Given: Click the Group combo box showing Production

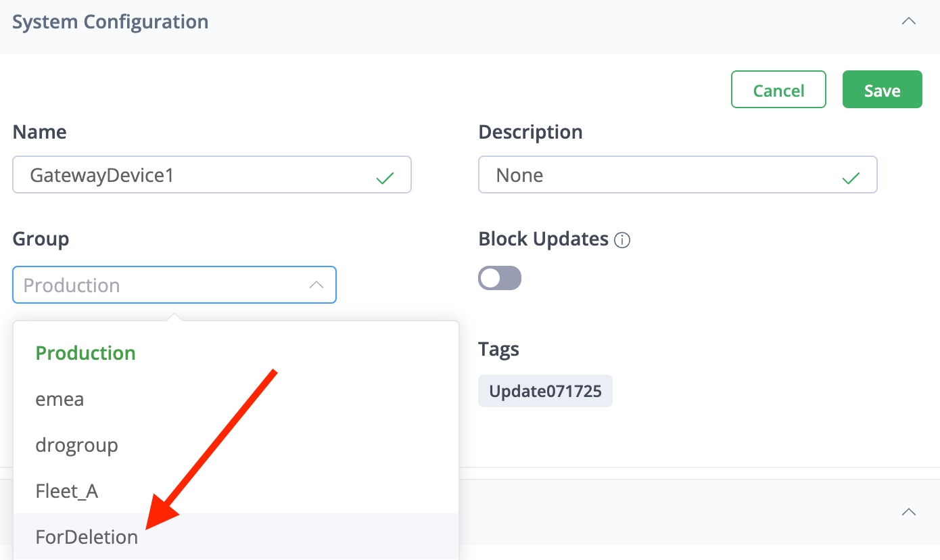Looking at the screenshot, I should (x=162, y=285).
